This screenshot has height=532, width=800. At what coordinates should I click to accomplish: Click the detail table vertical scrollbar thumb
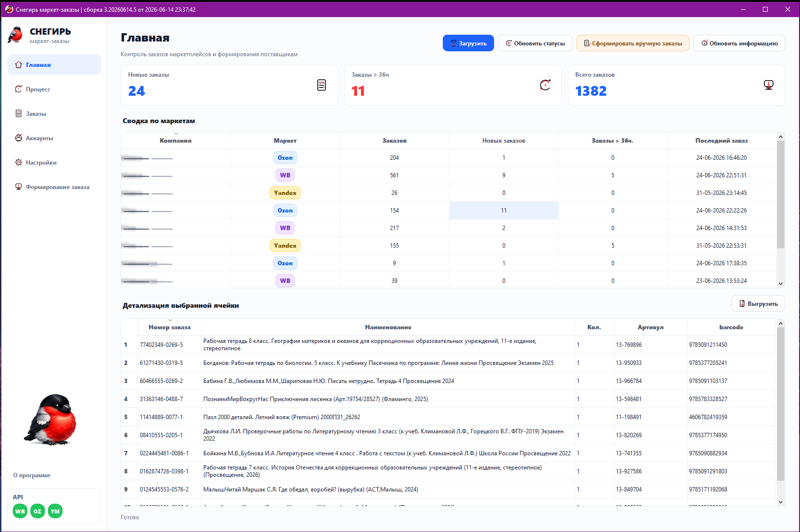click(780, 404)
